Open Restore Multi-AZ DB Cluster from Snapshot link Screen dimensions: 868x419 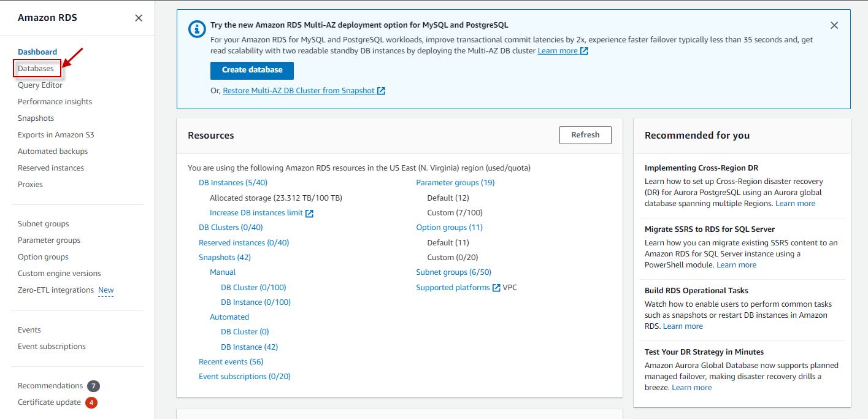pos(299,91)
